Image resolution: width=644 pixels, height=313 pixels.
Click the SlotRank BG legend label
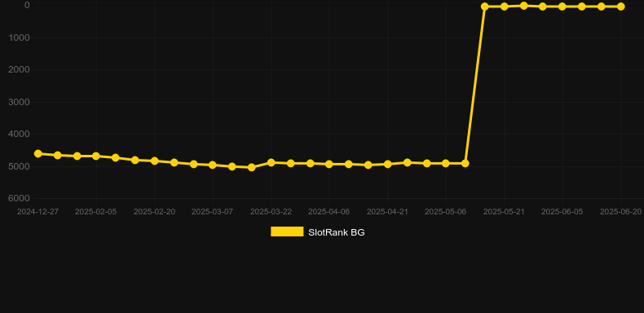coord(337,232)
